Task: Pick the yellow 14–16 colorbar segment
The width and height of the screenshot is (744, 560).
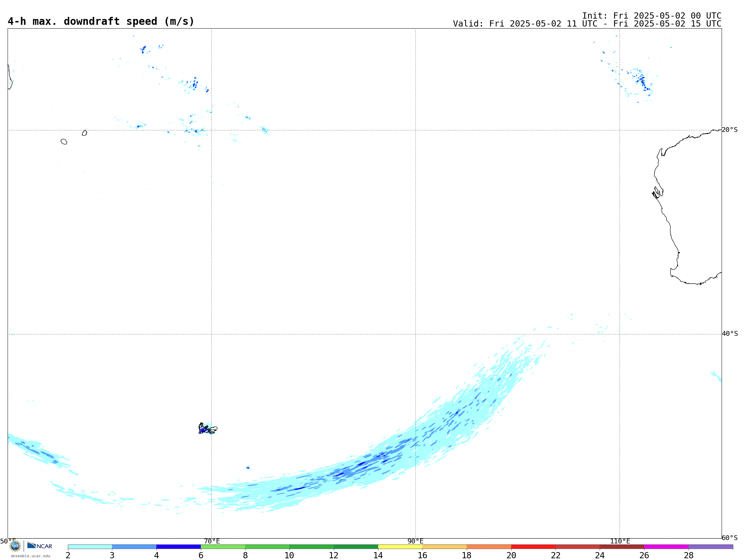Action: (400, 547)
